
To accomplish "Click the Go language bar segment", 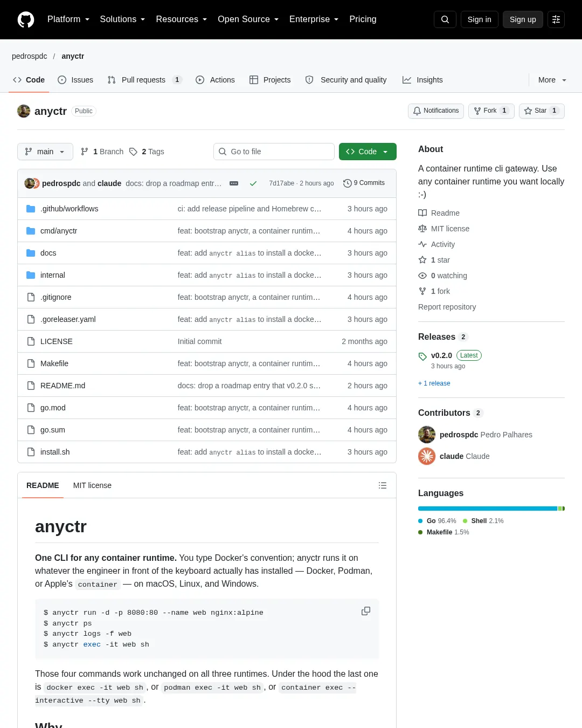I will 488,509.
